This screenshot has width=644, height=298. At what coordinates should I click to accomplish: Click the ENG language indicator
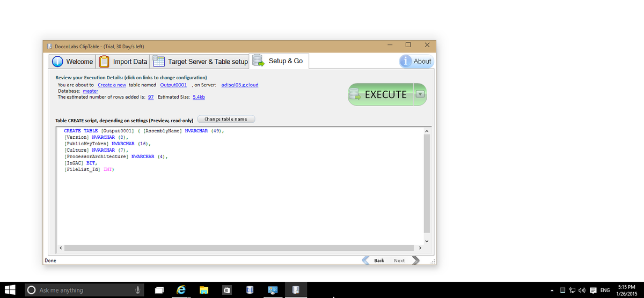(x=605, y=290)
